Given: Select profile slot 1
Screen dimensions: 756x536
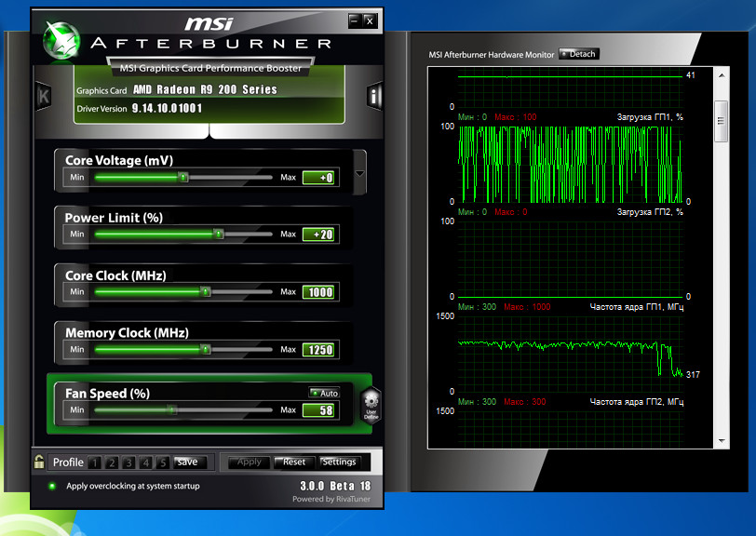Looking at the screenshot, I should 95,462.
